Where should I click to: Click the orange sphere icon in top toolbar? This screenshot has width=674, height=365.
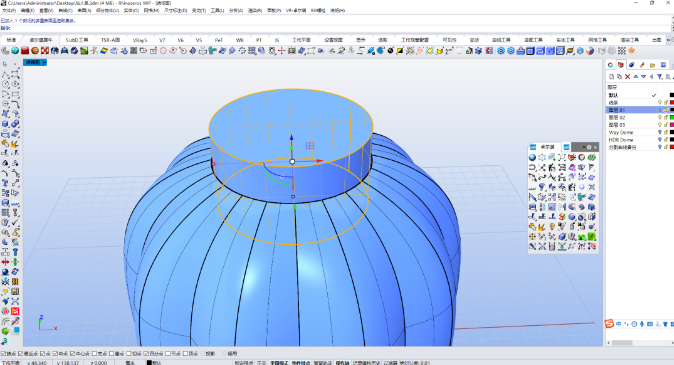click(35, 51)
